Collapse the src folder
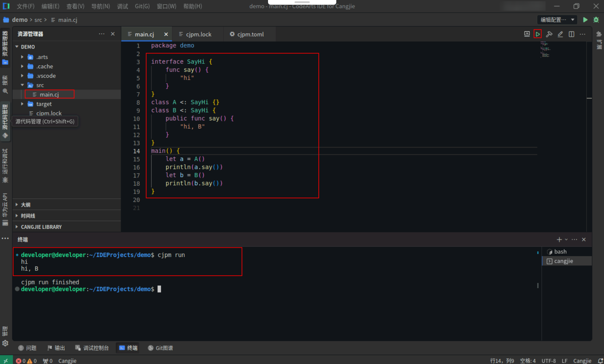Image resolution: width=604 pixels, height=364 pixels. pos(22,85)
